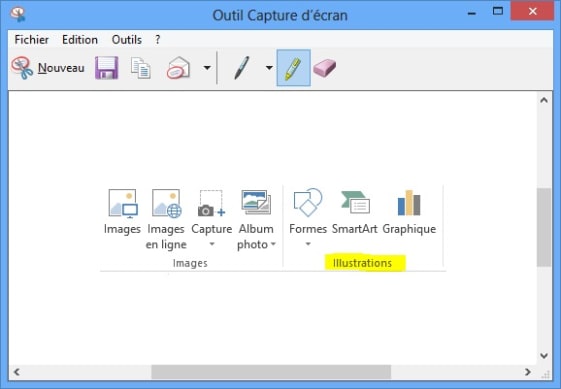Expand the Formes dropdown arrow
This screenshot has height=389, width=561.
(308, 244)
